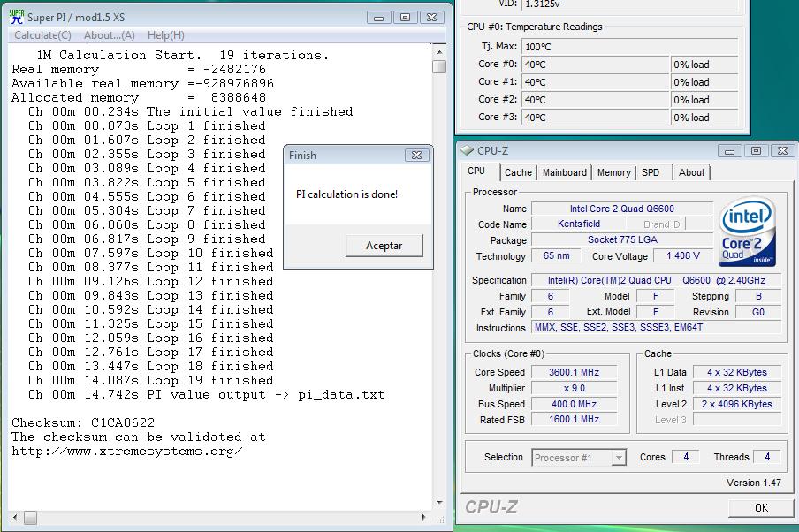The image size is (799, 532).
Task: Click the 'Version 1.47' label in CPU-Z
Action: coord(754,483)
